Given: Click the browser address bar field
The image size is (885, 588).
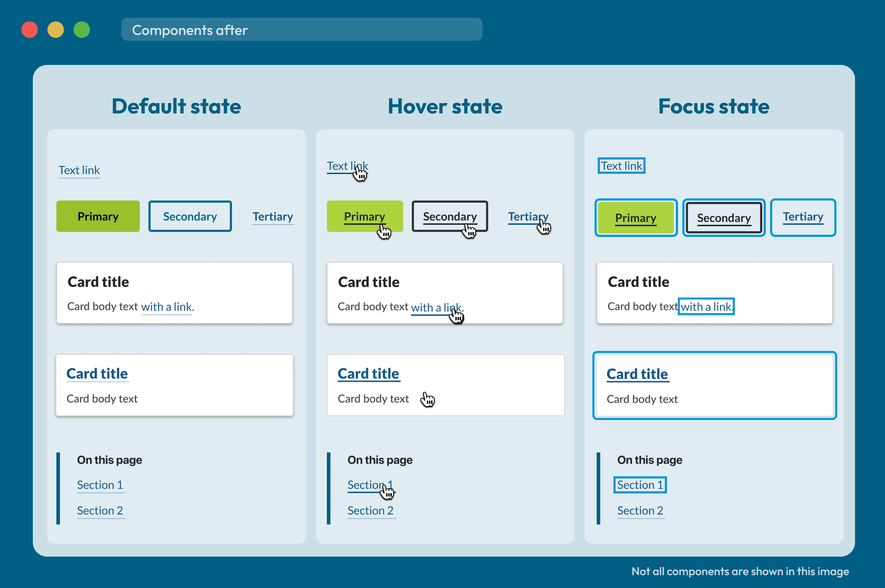Looking at the screenshot, I should pos(303,28).
